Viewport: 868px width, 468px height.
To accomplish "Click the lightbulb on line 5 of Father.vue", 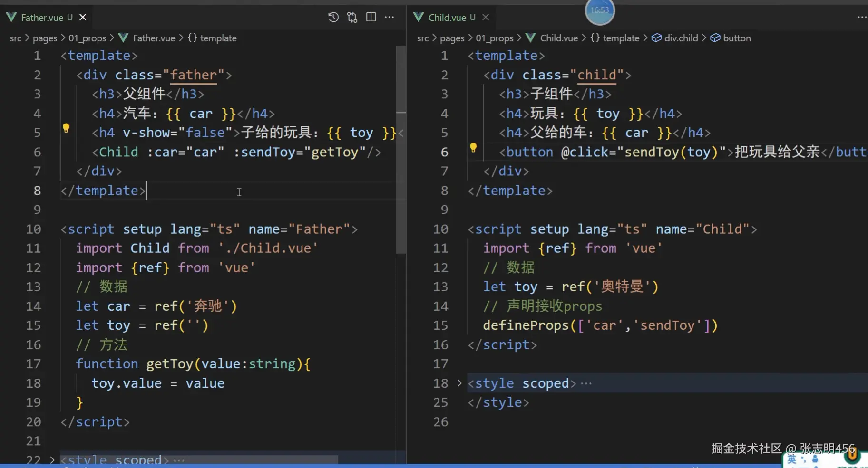I will coord(66,128).
